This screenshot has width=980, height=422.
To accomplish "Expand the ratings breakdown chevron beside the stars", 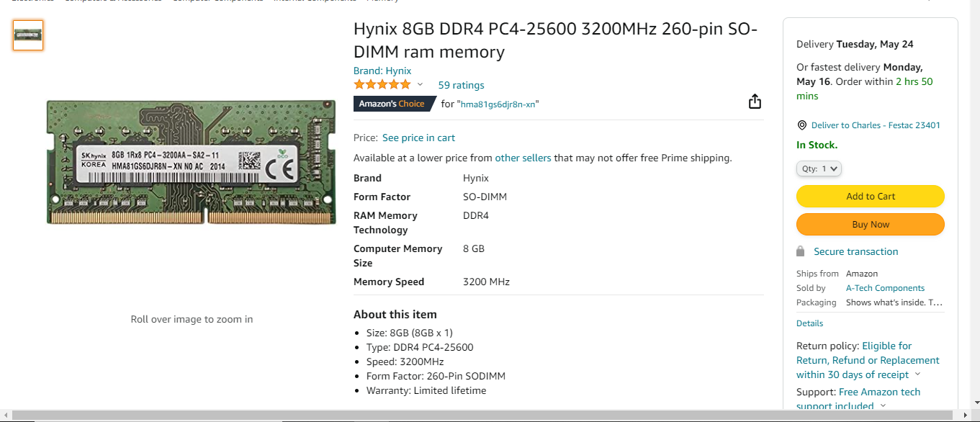I will [x=420, y=84].
